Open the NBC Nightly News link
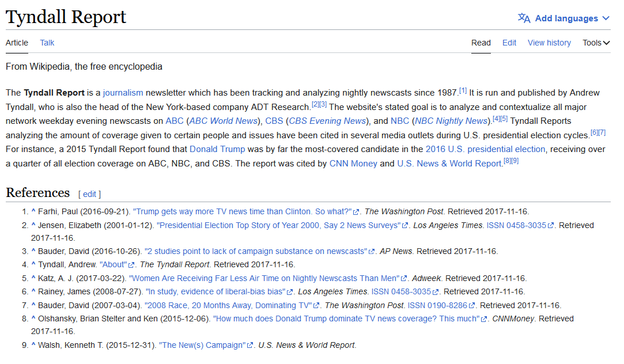Viewport: 624px width, 364px height. (451, 121)
